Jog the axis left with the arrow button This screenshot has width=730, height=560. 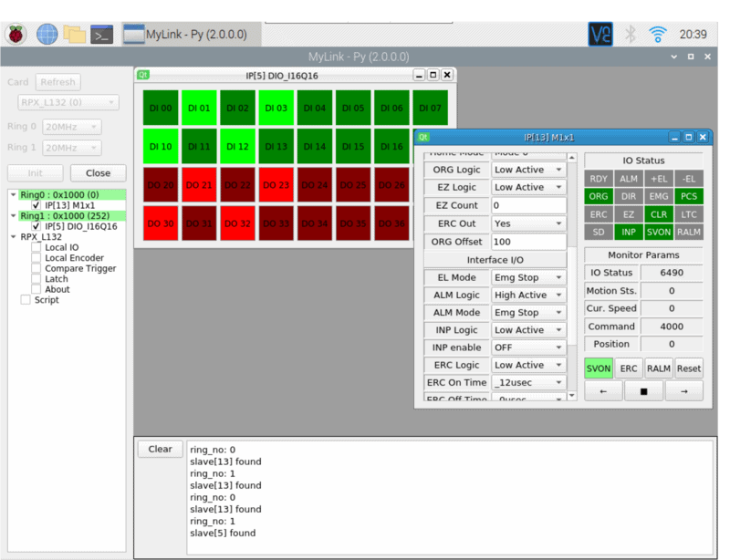coord(603,391)
